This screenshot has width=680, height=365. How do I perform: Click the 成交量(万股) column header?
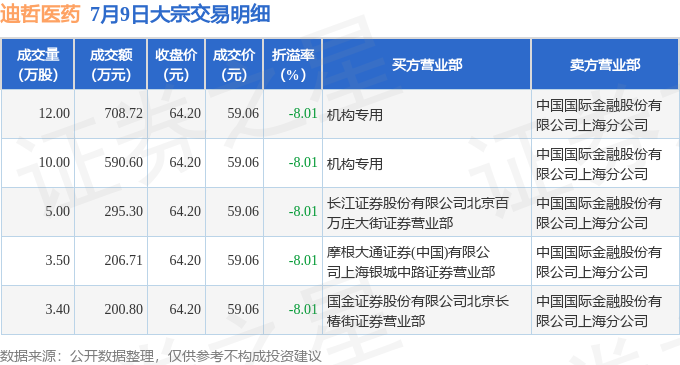pyautogui.click(x=38, y=65)
